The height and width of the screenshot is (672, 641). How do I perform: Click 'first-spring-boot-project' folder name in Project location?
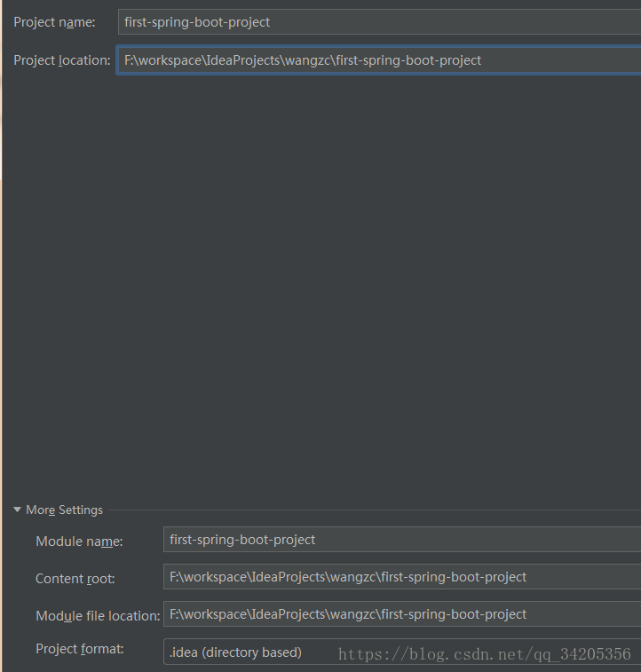tap(408, 60)
